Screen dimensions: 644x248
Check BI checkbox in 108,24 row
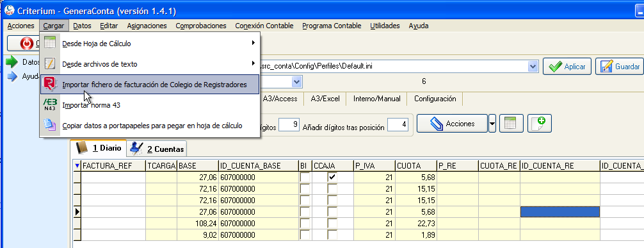click(x=305, y=224)
